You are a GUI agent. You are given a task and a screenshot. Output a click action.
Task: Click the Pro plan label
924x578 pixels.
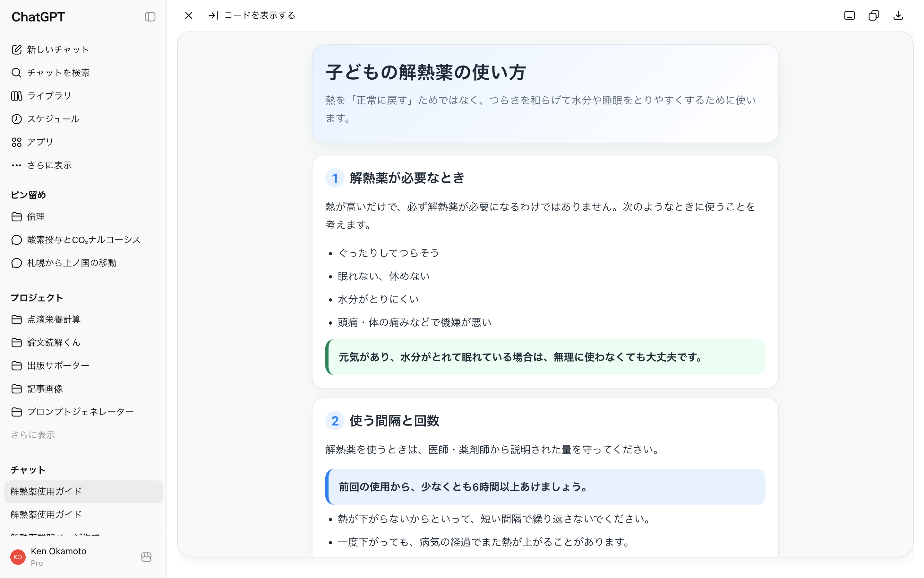coord(37,563)
